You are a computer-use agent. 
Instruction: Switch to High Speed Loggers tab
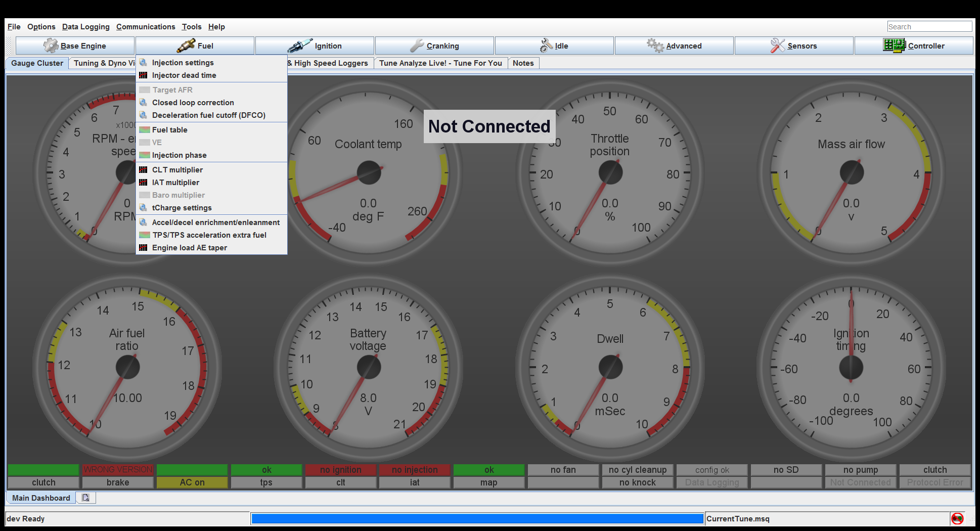pyautogui.click(x=330, y=63)
